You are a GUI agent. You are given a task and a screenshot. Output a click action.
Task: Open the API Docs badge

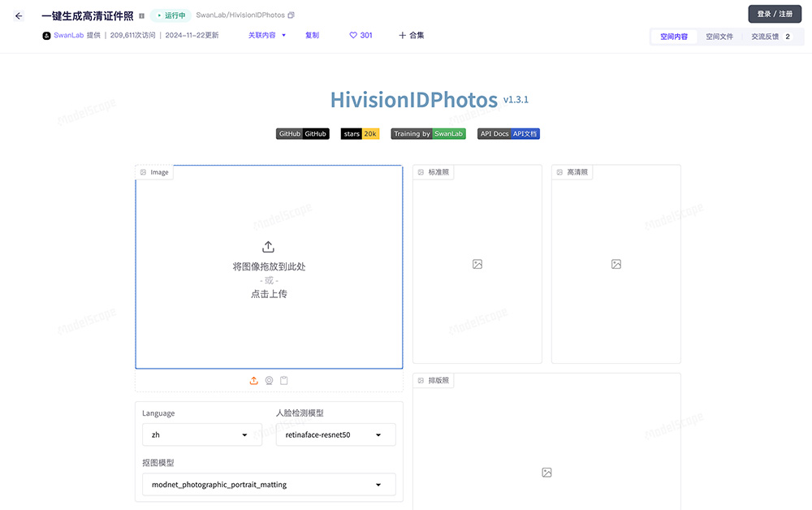coord(508,134)
